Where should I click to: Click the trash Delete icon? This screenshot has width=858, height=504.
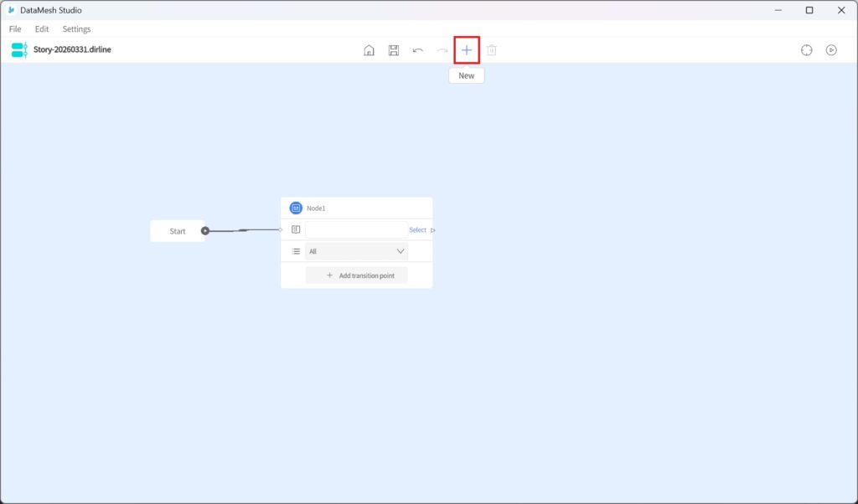[492, 50]
